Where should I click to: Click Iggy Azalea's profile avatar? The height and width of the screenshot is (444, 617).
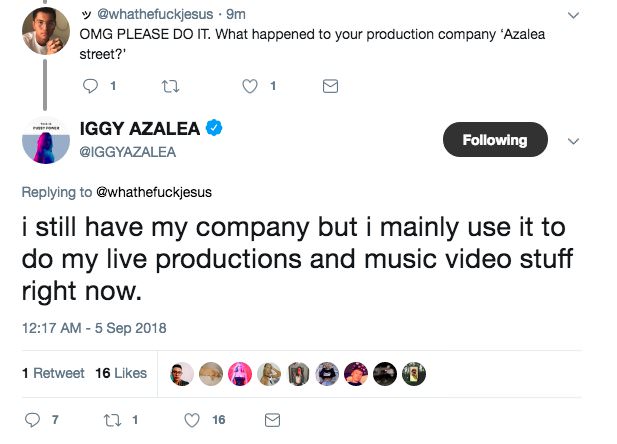pos(45,140)
